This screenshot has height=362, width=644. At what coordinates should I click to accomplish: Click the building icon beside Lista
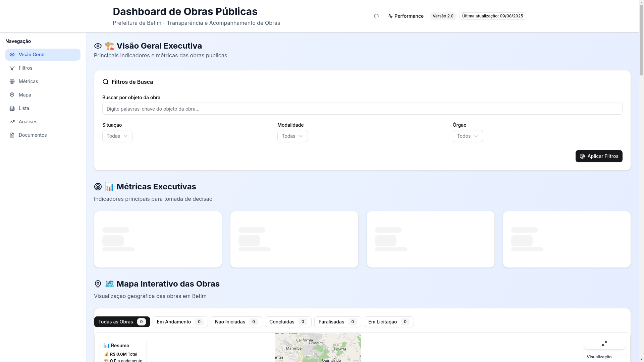pos(12,108)
